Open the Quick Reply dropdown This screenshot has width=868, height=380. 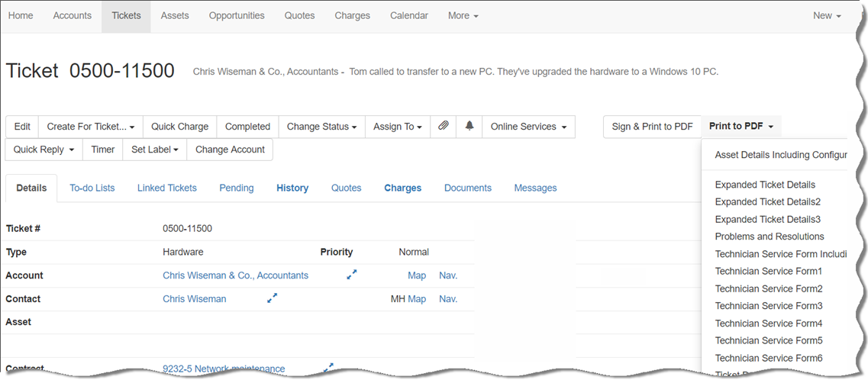44,150
